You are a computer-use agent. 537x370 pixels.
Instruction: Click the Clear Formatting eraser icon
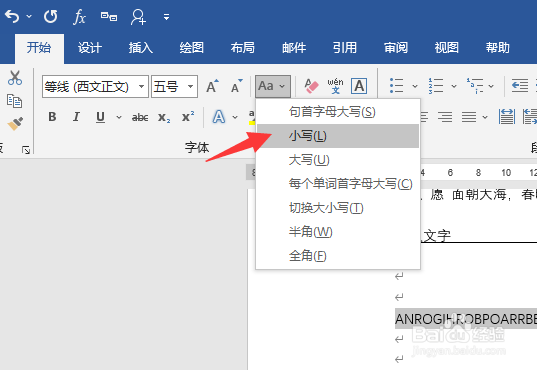click(x=311, y=86)
